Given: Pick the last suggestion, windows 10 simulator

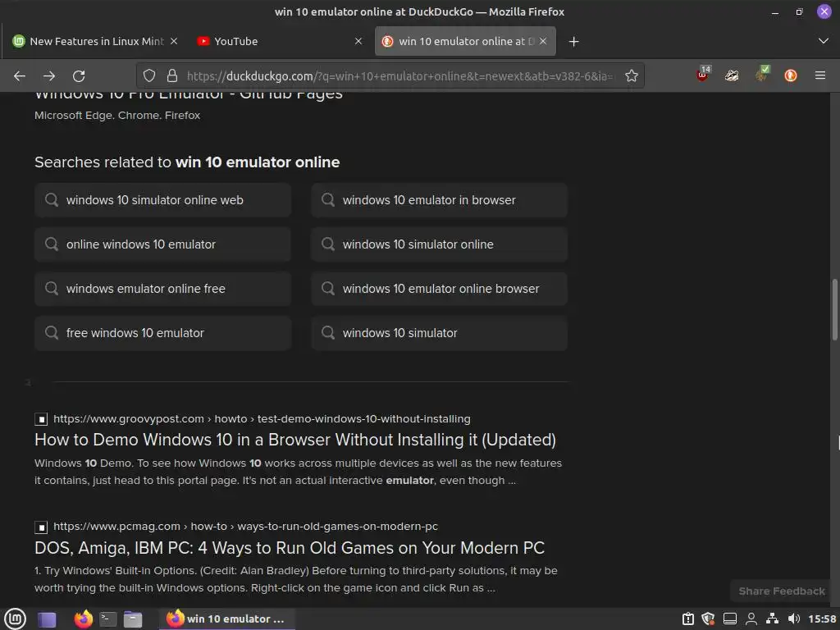Looking at the screenshot, I should [x=440, y=333].
